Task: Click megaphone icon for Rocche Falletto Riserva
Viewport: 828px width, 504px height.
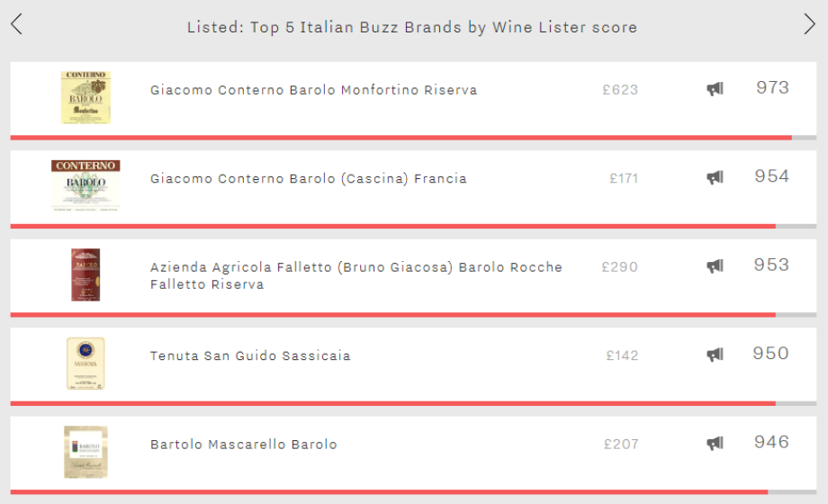Action: (x=715, y=266)
